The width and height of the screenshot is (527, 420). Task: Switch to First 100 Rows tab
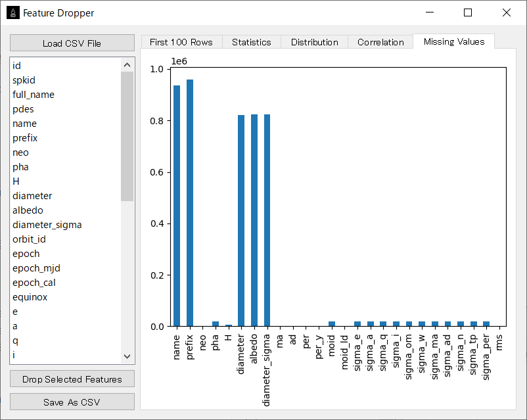click(181, 42)
